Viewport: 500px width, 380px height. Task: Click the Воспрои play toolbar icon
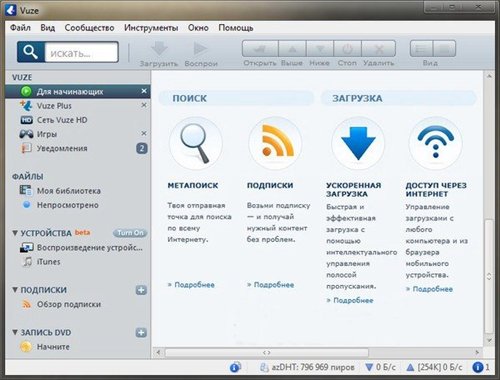point(200,49)
